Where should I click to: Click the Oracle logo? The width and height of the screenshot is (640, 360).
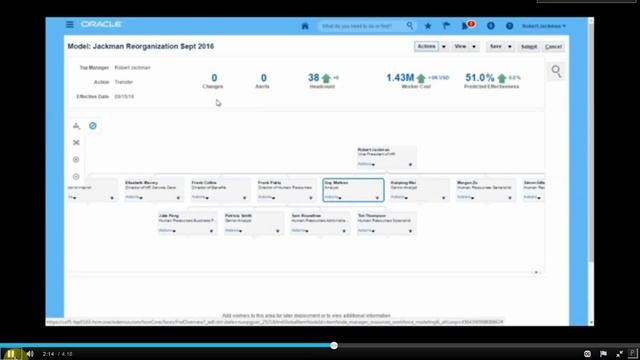[x=101, y=24]
